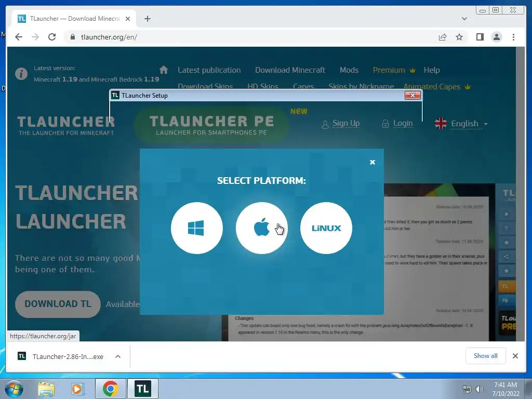The height and width of the screenshot is (399, 532).
Task: Open a new tab with plus button
Action: pos(147,19)
